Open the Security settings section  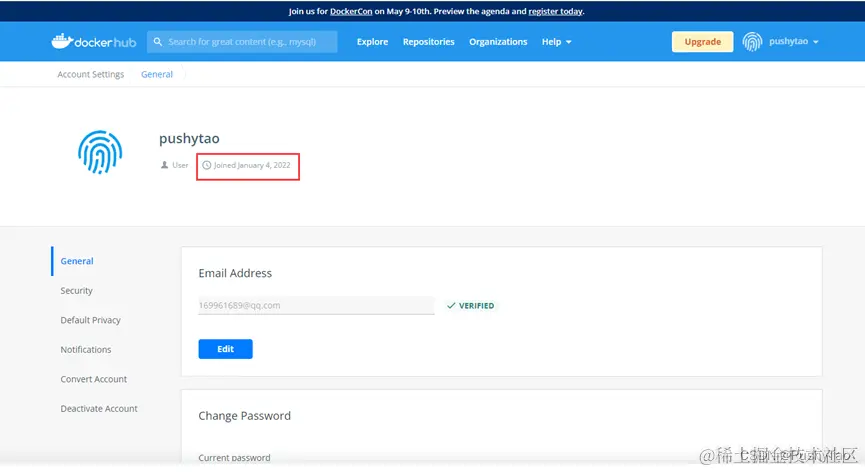pyautogui.click(x=76, y=291)
